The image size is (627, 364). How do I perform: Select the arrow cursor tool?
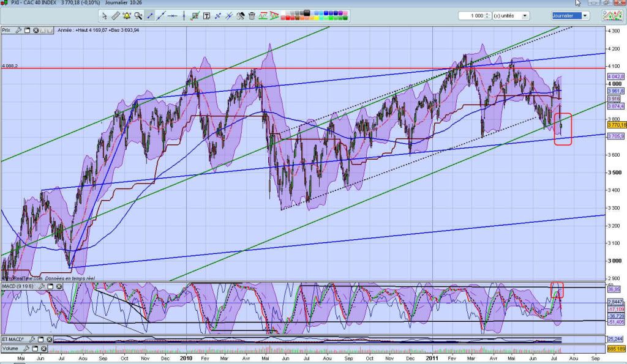pyautogui.click(x=105, y=16)
